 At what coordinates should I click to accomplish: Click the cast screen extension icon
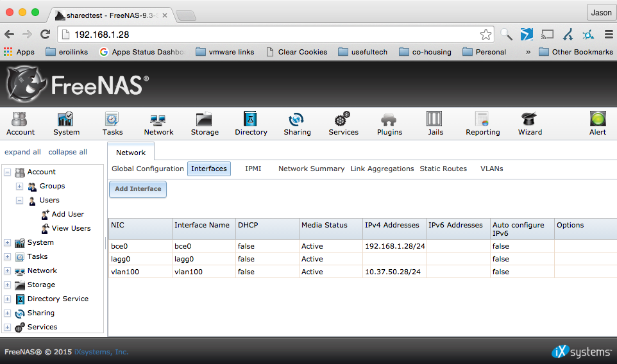tap(547, 35)
